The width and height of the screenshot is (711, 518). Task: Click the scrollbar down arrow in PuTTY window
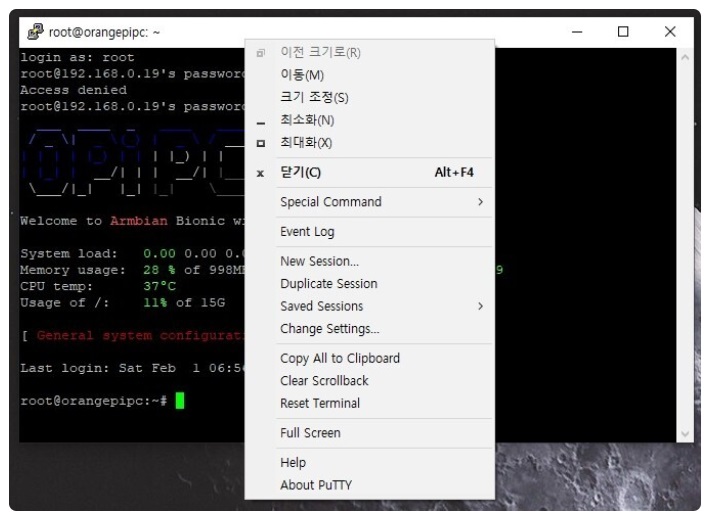[685, 434]
